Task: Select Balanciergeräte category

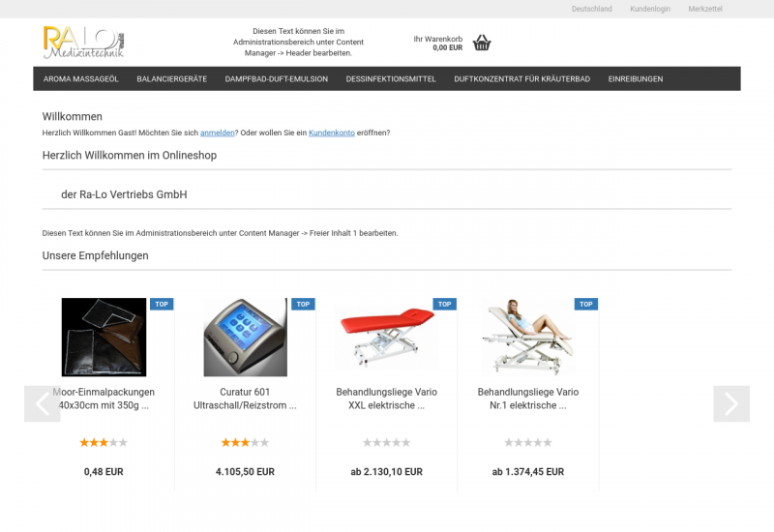Action: click(x=172, y=79)
